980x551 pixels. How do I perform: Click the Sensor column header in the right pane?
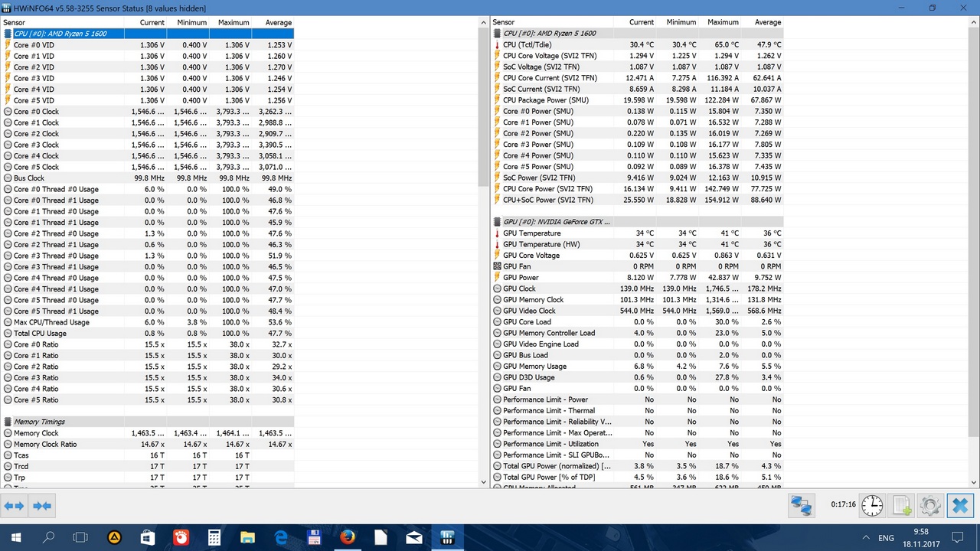(x=552, y=22)
